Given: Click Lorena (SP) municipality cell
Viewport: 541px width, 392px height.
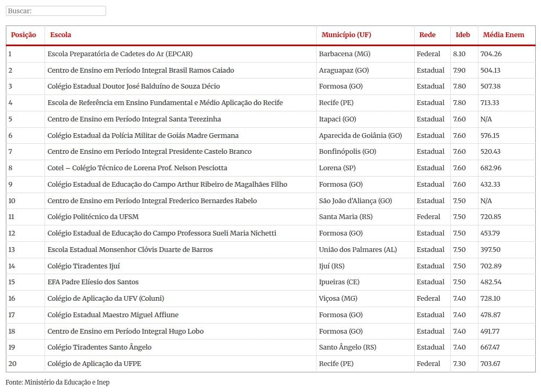Looking at the screenshot, I should [x=337, y=168].
